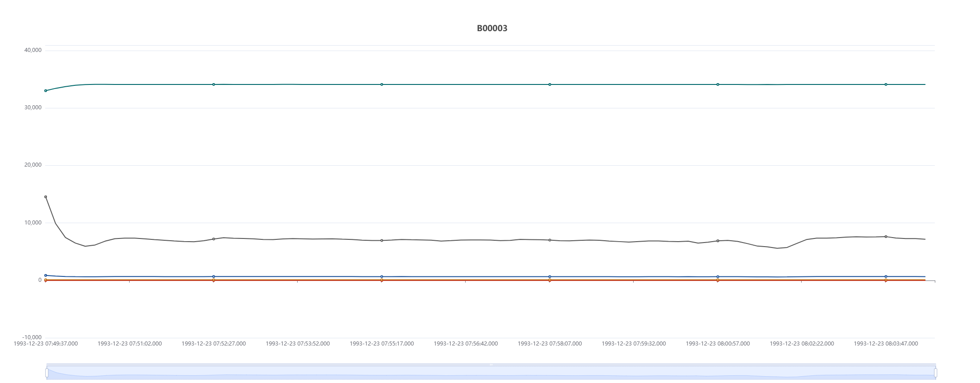Click gray line marker at 08:00:57

click(x=718, y=241)
